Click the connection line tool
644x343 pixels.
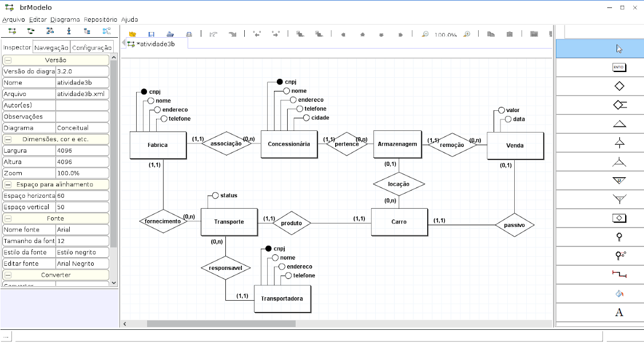pos(619,274)
